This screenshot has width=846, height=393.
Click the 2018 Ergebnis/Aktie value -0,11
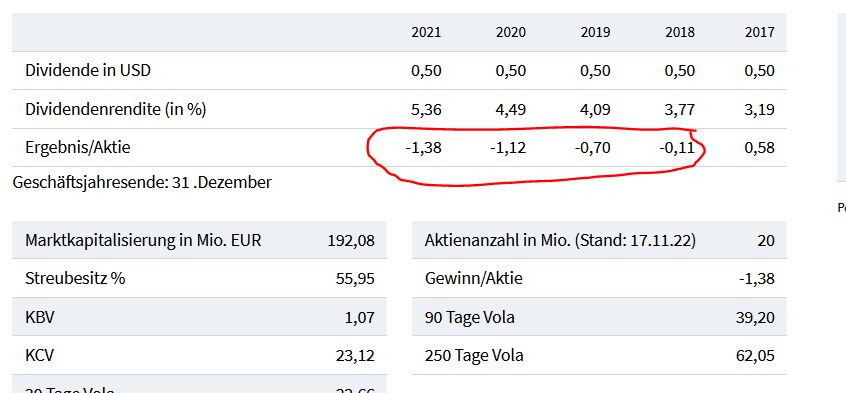(677, 148)
